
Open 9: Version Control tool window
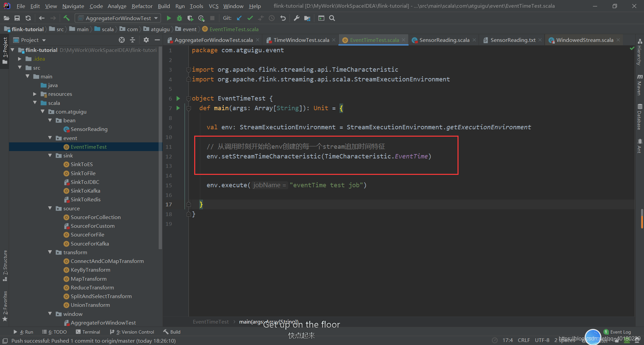pyautogui.click(x=132, y=332)
